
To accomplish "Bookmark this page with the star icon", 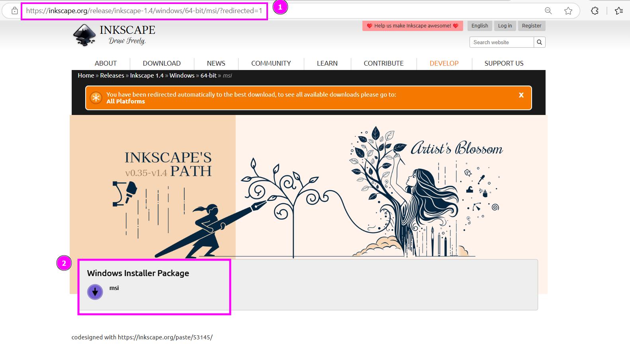I will (x=568, y=11).
